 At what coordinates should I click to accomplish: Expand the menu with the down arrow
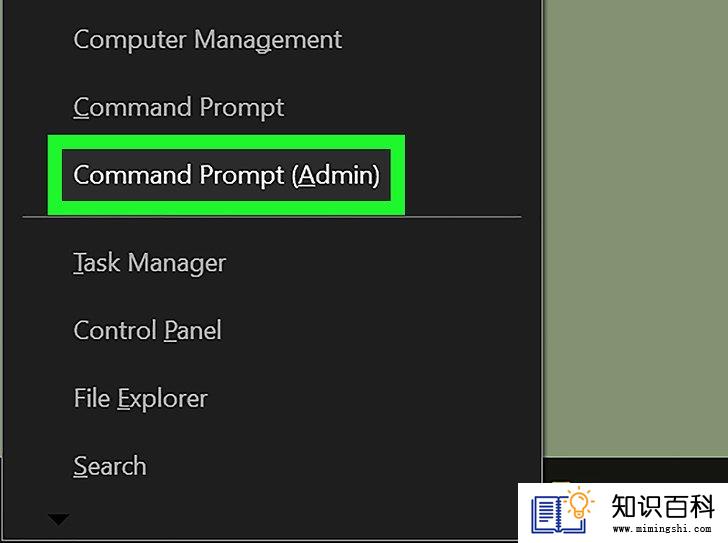pos(58,519)
